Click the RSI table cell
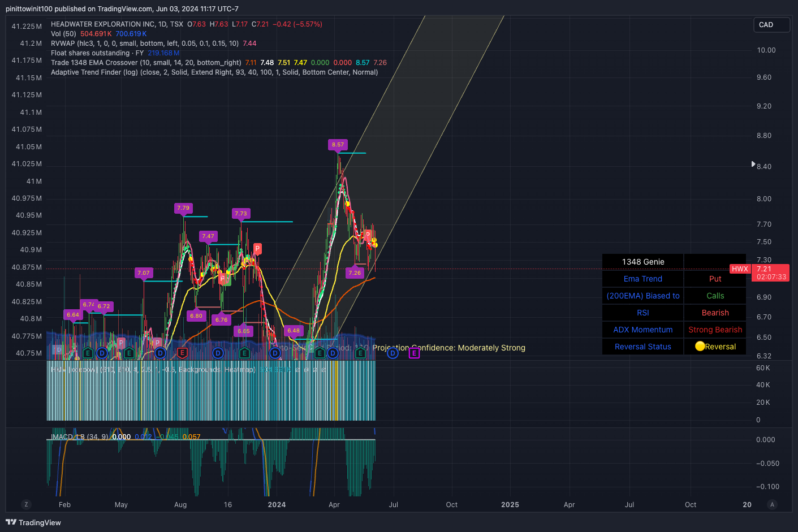The width and height of the screenshot is (798, 532). 643,313
